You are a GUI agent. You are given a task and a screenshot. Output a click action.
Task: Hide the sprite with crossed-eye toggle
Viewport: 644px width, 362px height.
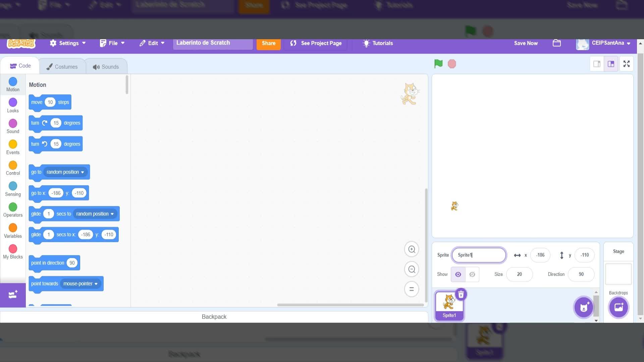472,275
